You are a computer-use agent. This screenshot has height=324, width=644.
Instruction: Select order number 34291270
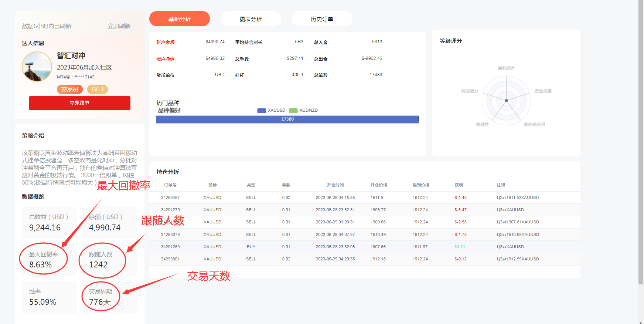[x=170, y=210]
